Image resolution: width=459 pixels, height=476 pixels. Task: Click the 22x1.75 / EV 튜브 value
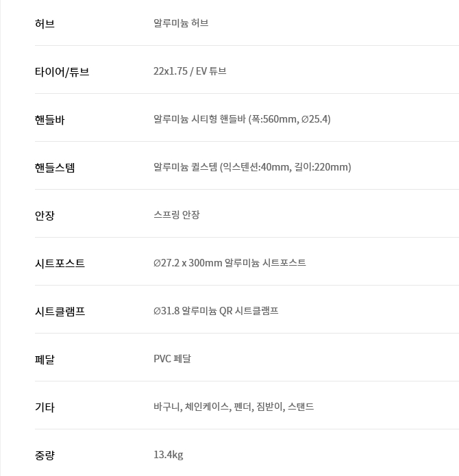(x=190, y=71)
